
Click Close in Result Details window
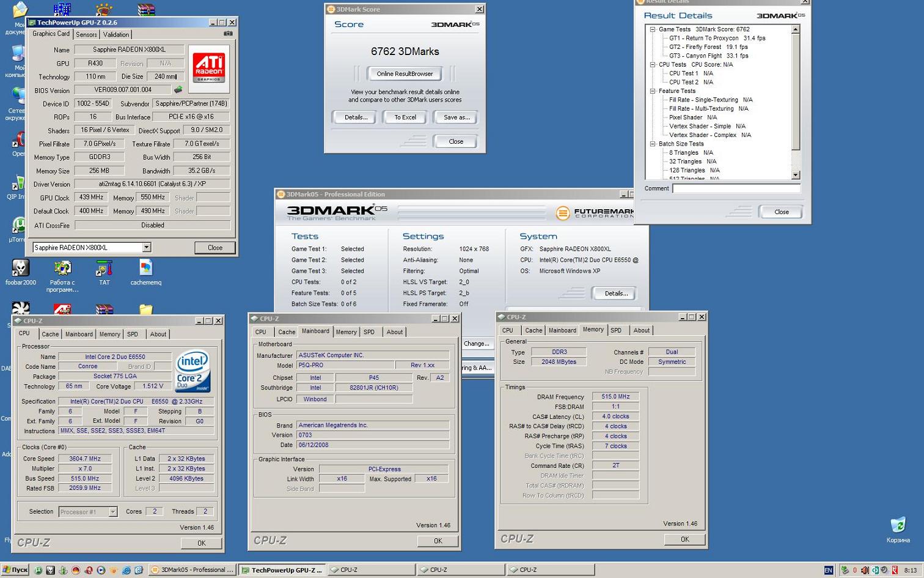coord(781,212)
